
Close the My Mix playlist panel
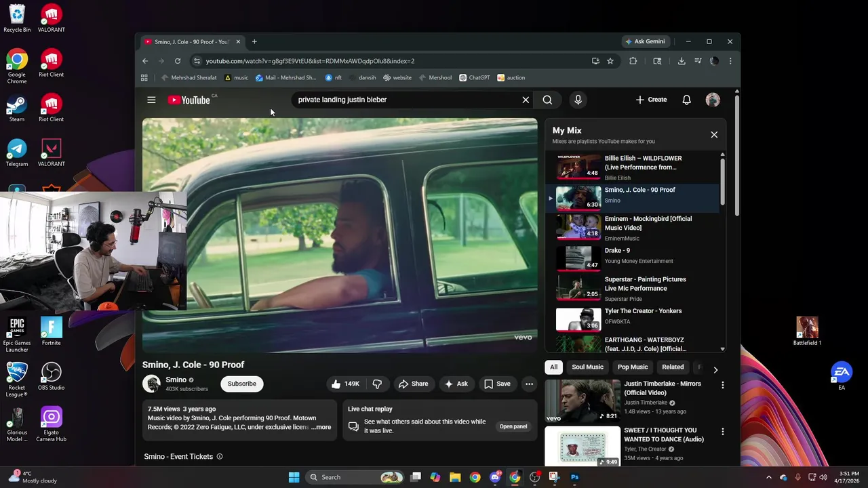[714, 135]
